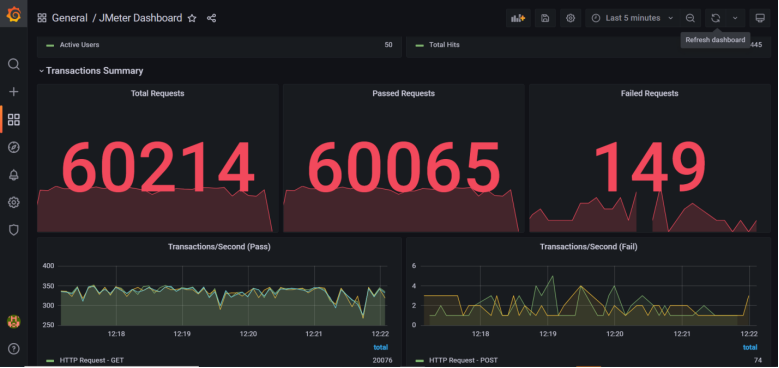
Task: Click the green swatch beside Total Hits
Action: (x=419, y=45)
